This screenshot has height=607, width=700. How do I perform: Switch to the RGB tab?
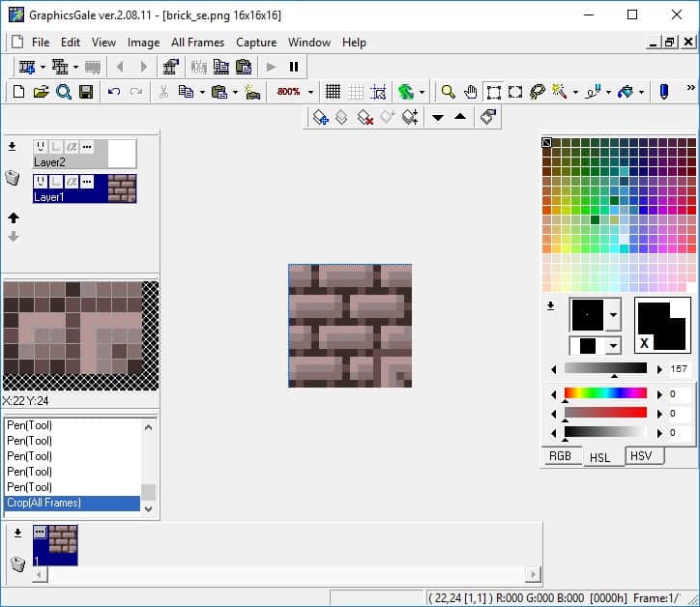tap(560, 456)
